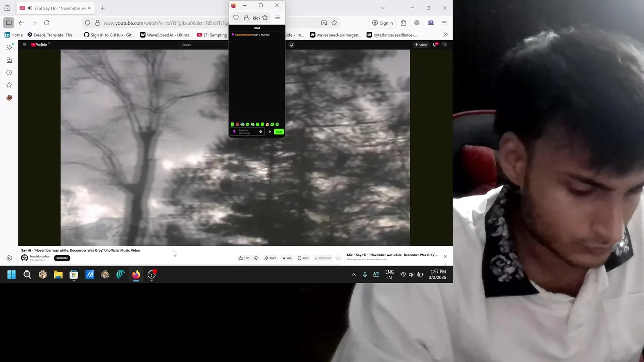Screen dimensions: 644x362
Task: Open Windows taskbar search
Action: pos(27,275)
